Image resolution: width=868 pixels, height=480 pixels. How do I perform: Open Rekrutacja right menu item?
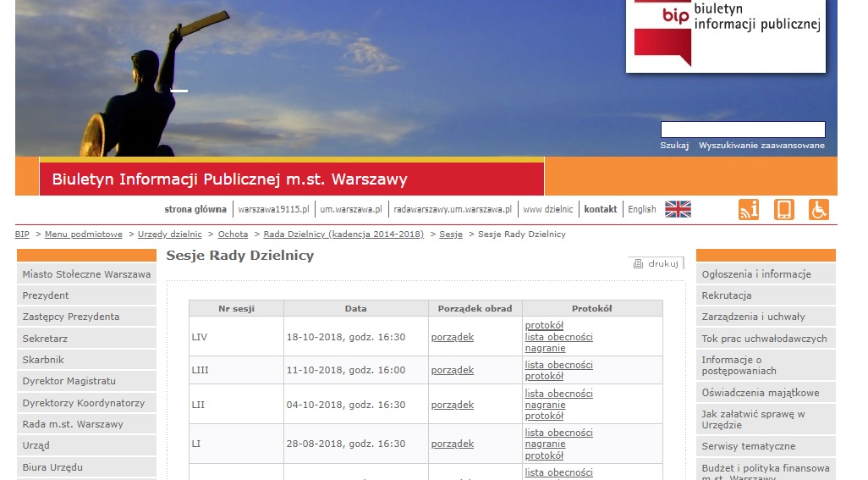tap(766, 295)
